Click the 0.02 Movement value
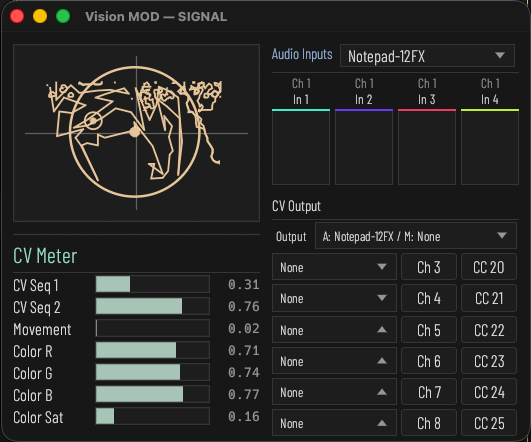The height and width of the screenshot is (442, 531). (244, 329)
